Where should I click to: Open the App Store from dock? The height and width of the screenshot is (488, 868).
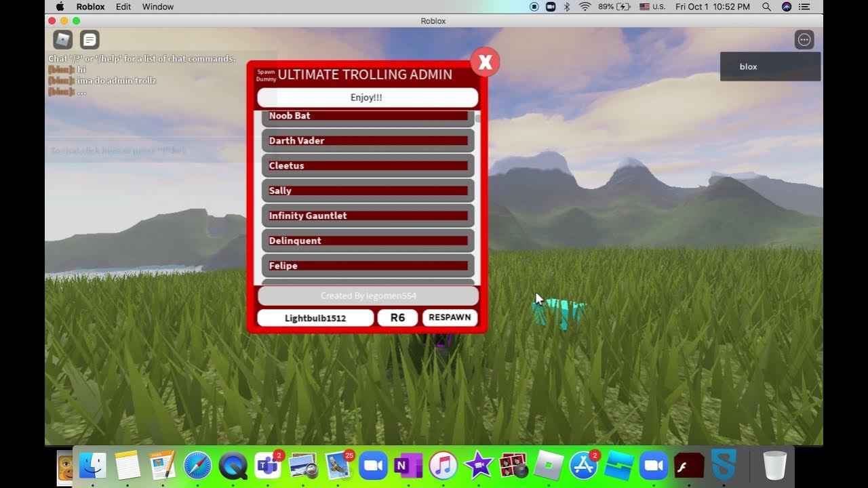583,466
